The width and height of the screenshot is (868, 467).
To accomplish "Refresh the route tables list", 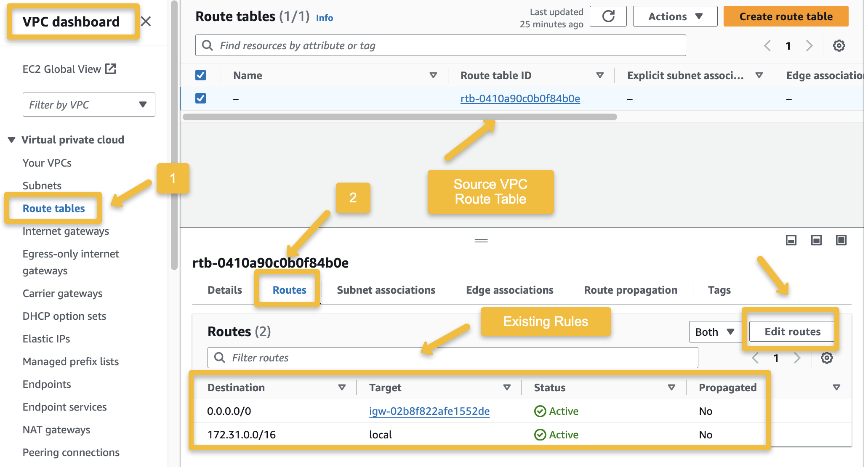I will tap(608, 16).
